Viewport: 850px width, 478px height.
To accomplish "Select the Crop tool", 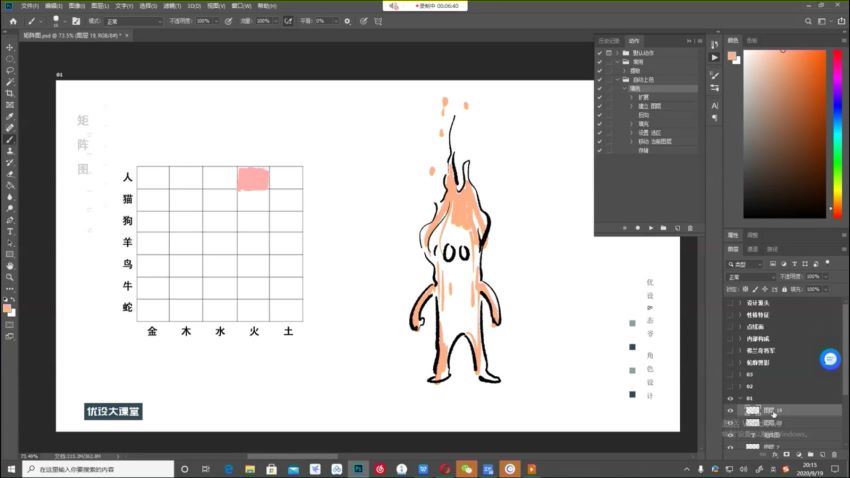I will (x=10, y=93).
